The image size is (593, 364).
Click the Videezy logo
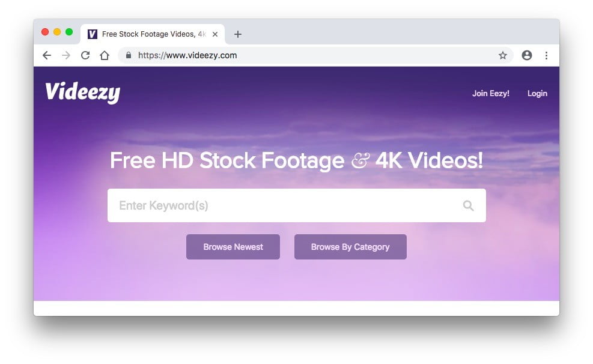tap(83, 93)
